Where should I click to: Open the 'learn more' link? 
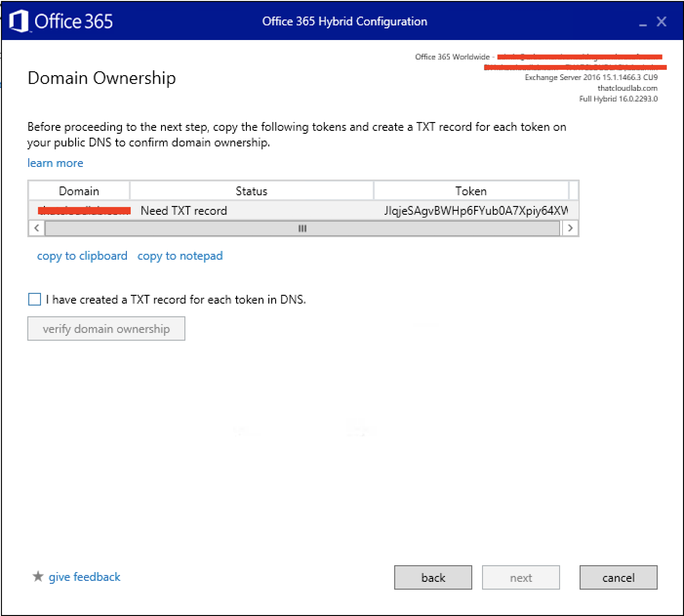coord(55,163)
